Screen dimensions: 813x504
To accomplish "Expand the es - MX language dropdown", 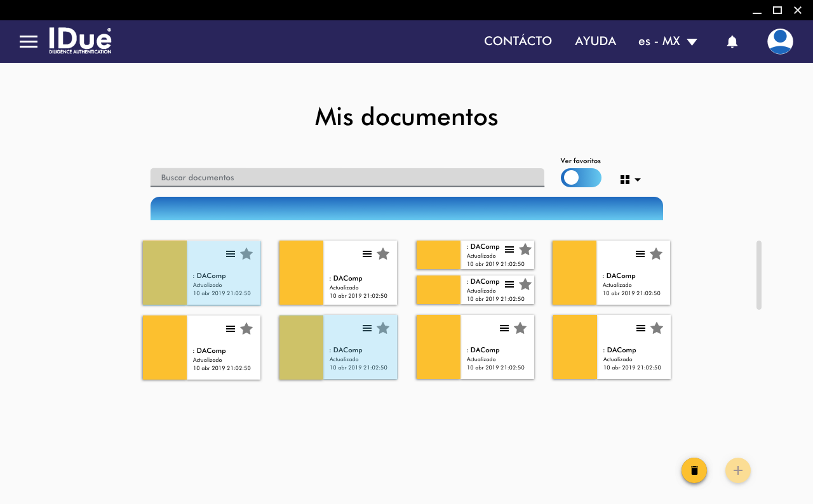I will tap(668, 42).
